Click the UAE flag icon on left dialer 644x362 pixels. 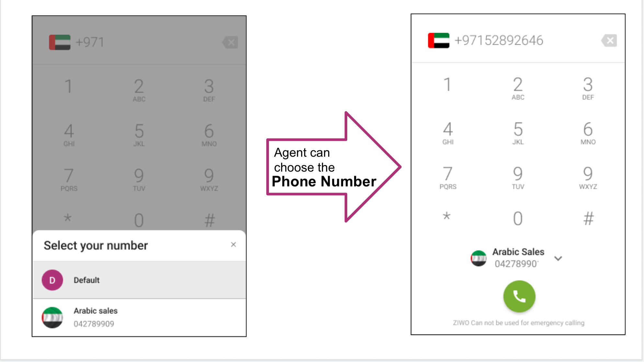point(60,42)
